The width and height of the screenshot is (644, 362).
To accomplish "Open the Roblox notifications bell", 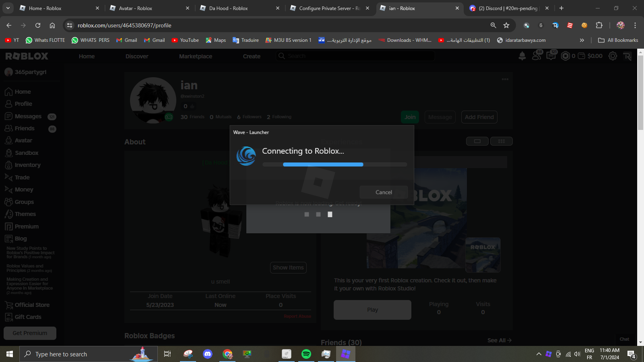I will pos(522,56).
